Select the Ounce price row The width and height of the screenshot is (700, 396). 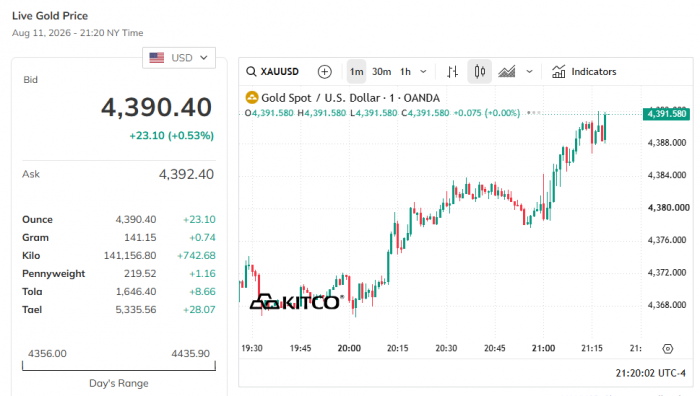tap(119, 219)
